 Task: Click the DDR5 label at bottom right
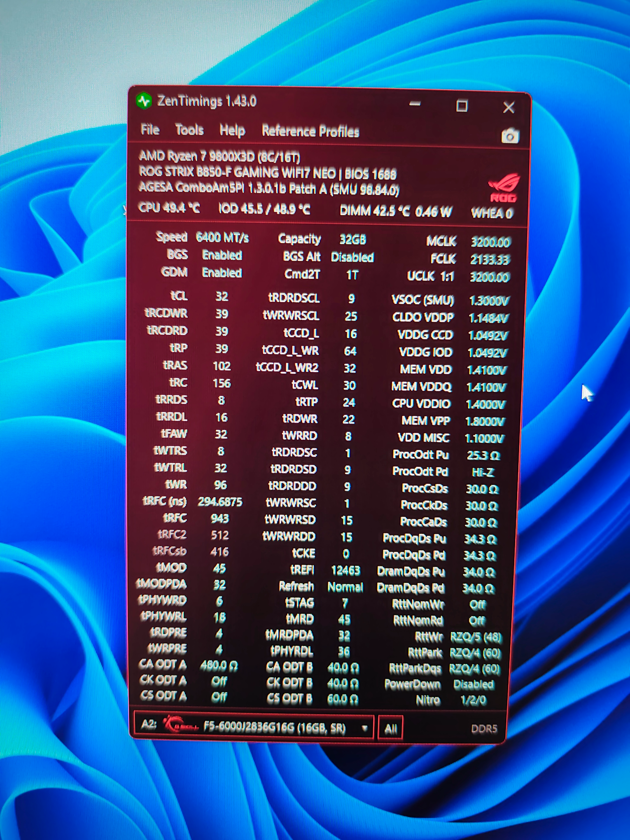(x=484, y=728)
